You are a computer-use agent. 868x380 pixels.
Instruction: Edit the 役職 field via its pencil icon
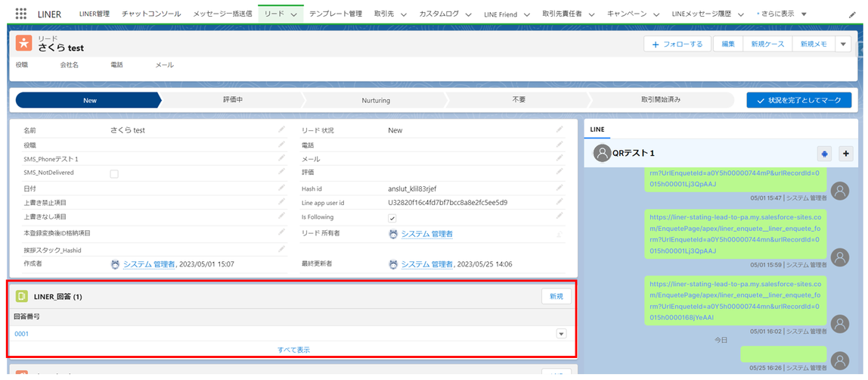pyautogui.click(x=282, y=144)
